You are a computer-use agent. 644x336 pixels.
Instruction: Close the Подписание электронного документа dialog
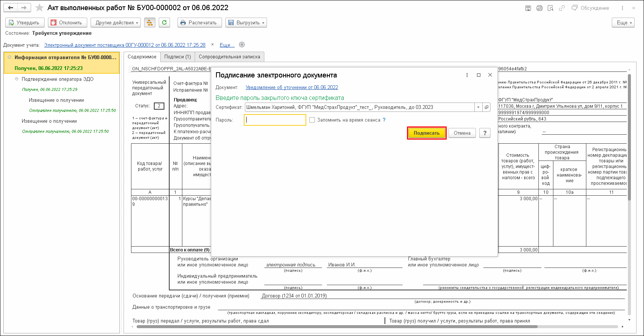(490, 75)
